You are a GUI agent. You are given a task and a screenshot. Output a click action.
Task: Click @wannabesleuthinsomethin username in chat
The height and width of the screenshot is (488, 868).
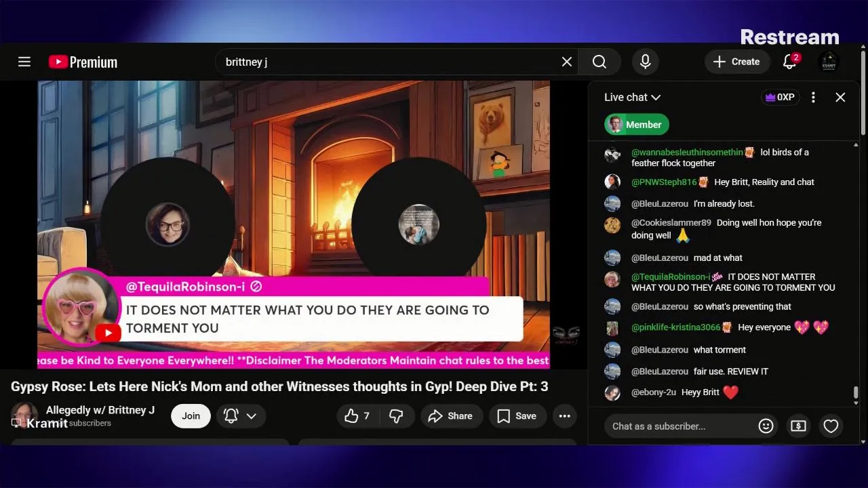[687, 152]
